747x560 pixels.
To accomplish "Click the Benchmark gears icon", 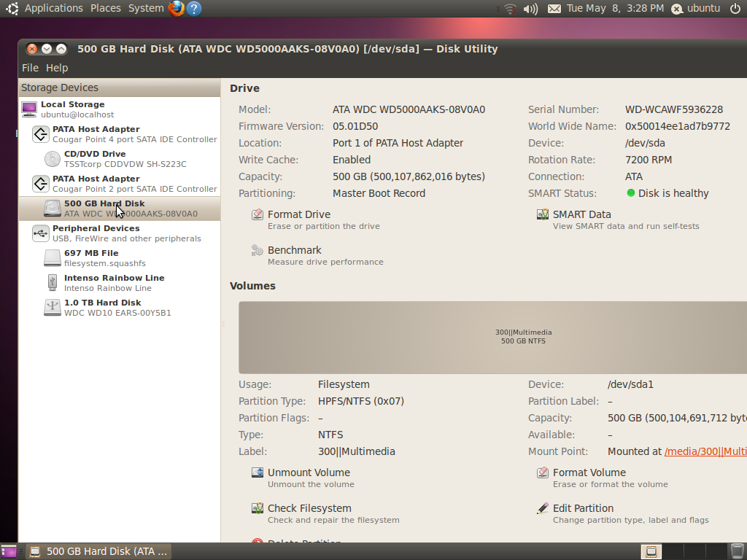I will (x=258, y=251).
